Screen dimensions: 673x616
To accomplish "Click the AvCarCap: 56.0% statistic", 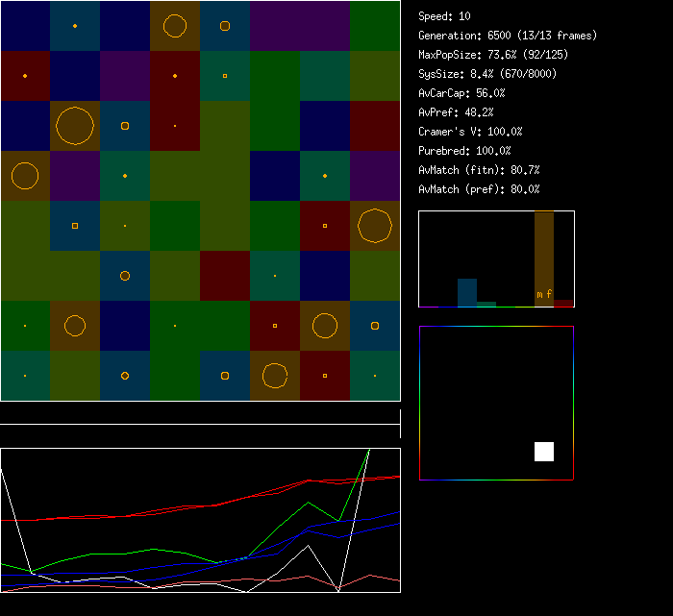I will [x=461, y=93].
